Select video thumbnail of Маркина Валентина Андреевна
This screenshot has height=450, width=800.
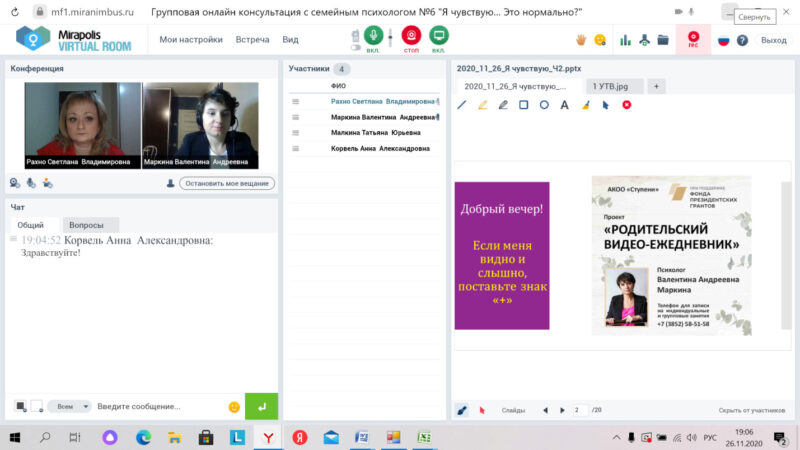[200, 126]
